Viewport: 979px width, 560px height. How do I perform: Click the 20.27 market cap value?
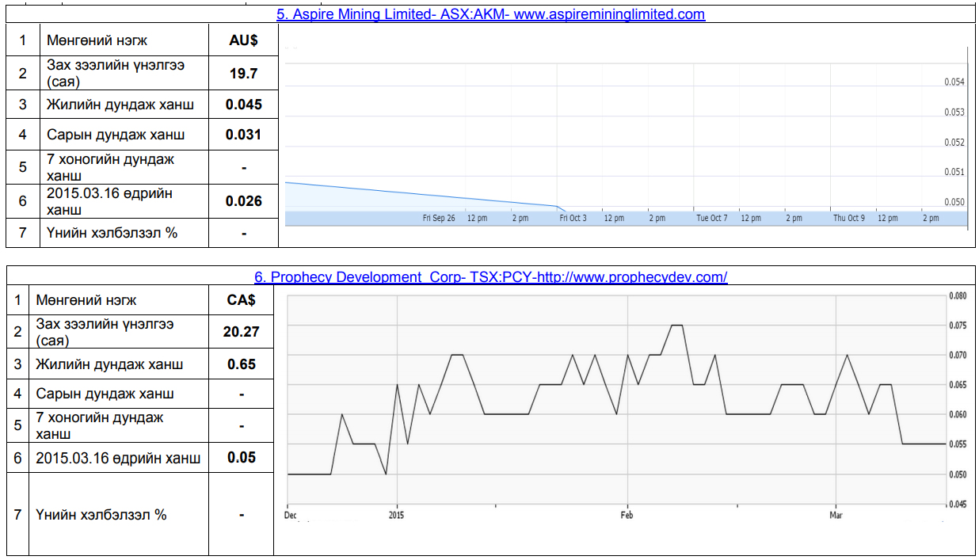click(x=241, y=332)
